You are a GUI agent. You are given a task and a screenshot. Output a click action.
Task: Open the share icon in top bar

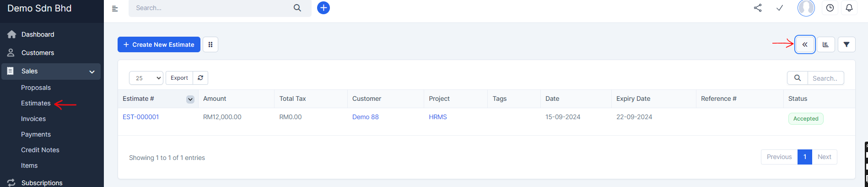click(x=758, y=8)
